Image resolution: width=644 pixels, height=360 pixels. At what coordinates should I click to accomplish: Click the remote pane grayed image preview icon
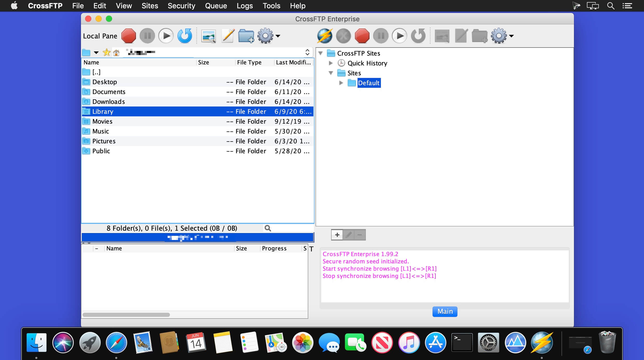pos(442,36)
